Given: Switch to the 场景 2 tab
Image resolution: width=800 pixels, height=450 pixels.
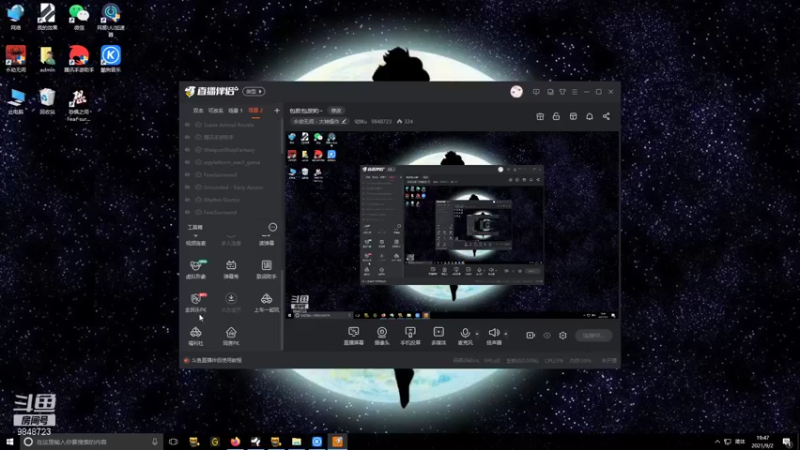Looking at the screenshot, I should tap(256, 110).
